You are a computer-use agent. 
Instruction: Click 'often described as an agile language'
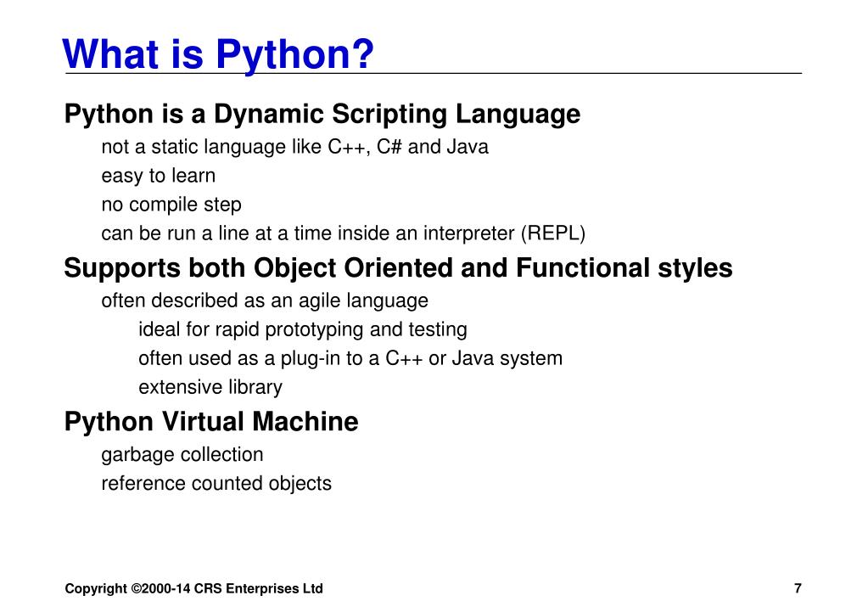(x=265, y=300)
